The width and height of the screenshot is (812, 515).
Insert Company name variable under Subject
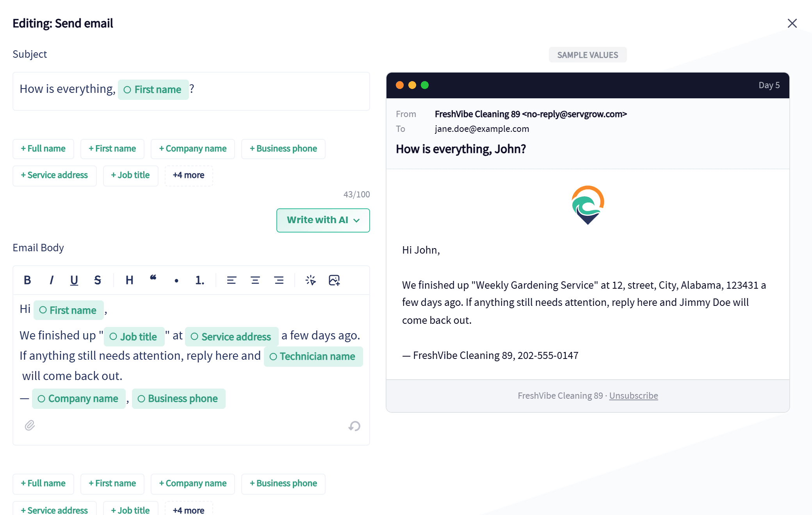tap(193, 149)
